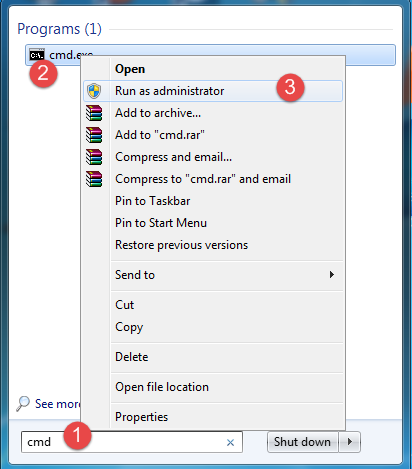Clear the search box with the X

click(x=230, y=442)
